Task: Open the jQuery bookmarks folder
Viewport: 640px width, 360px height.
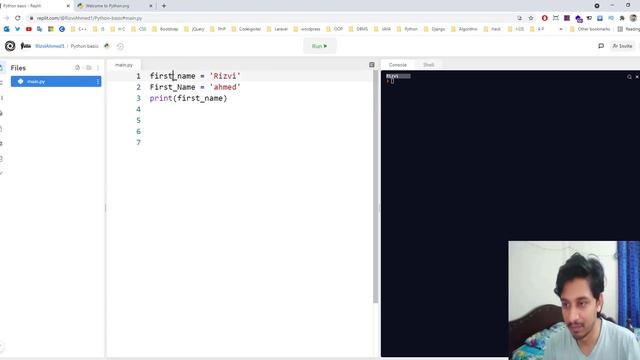Action: 194,29
